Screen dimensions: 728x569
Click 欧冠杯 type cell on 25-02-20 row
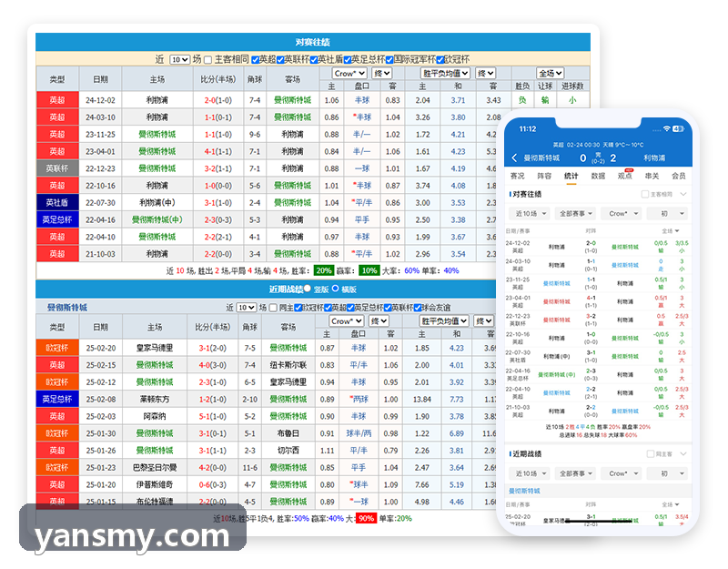57,348
